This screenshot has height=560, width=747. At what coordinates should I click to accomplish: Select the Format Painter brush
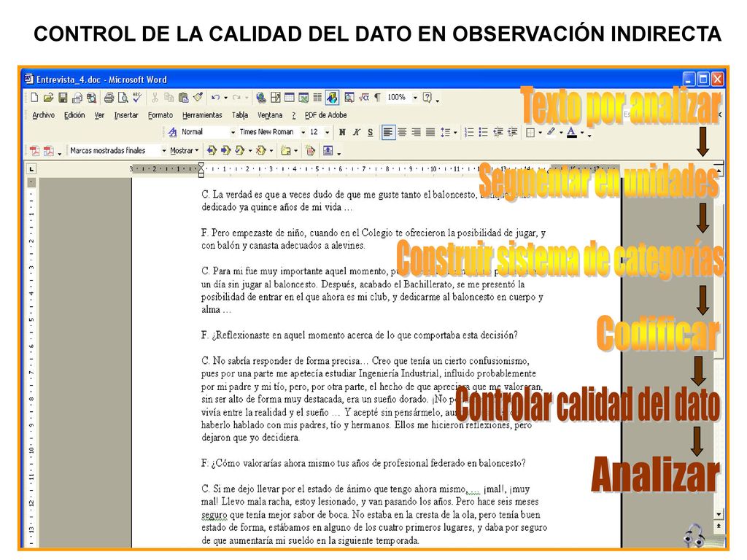pos(198,98)
